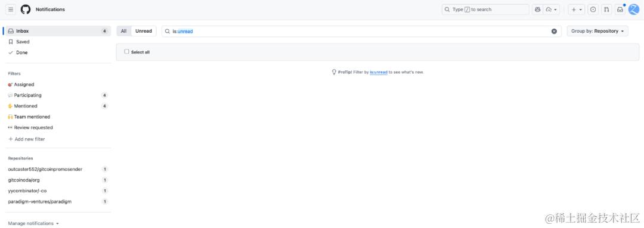Select gitcoinoda/org repository filter
The image size is (644, 228).
click(x=58, y=180)
